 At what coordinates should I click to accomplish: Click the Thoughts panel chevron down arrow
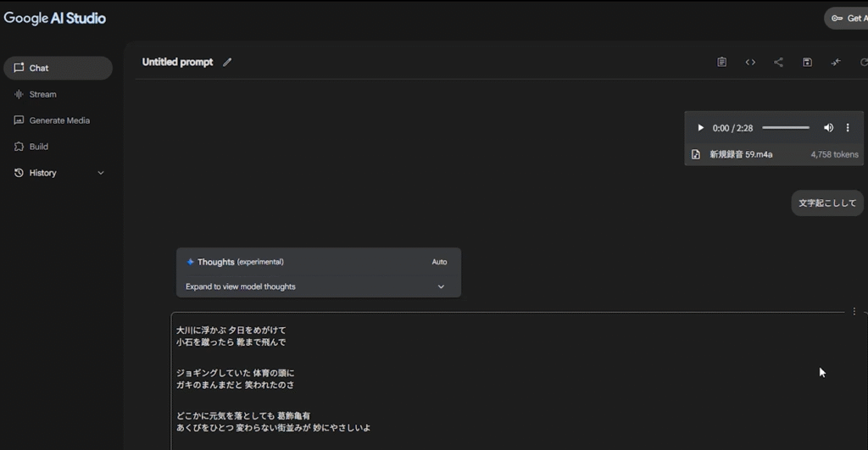point(441,286)
